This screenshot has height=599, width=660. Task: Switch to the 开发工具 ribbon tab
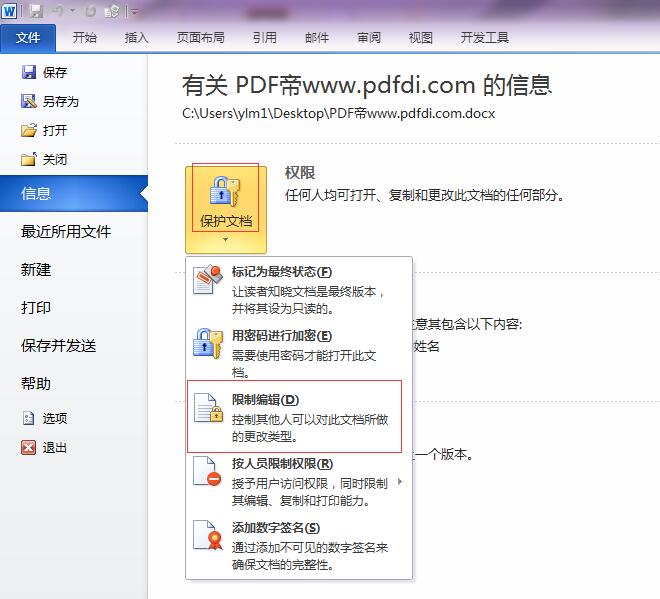484,38
